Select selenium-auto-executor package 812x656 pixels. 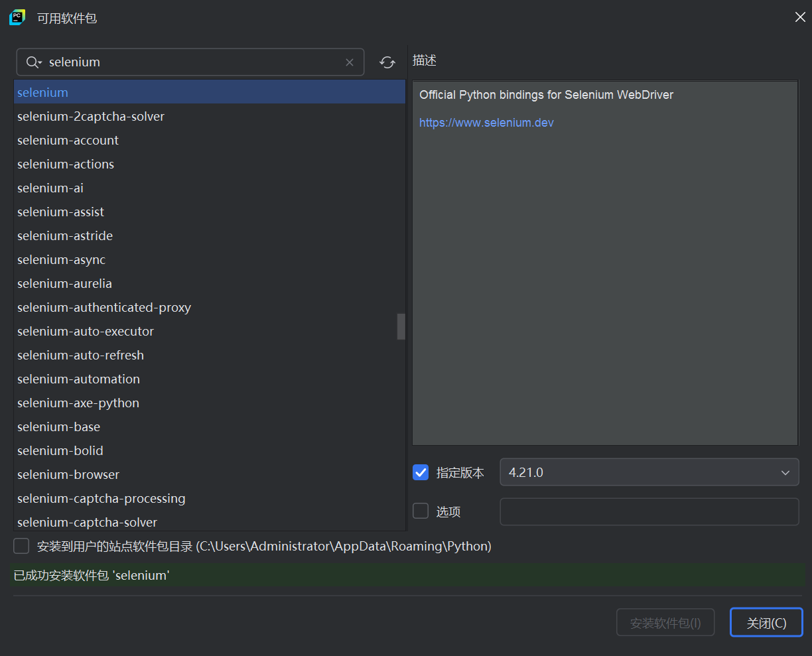pos(206,331)
